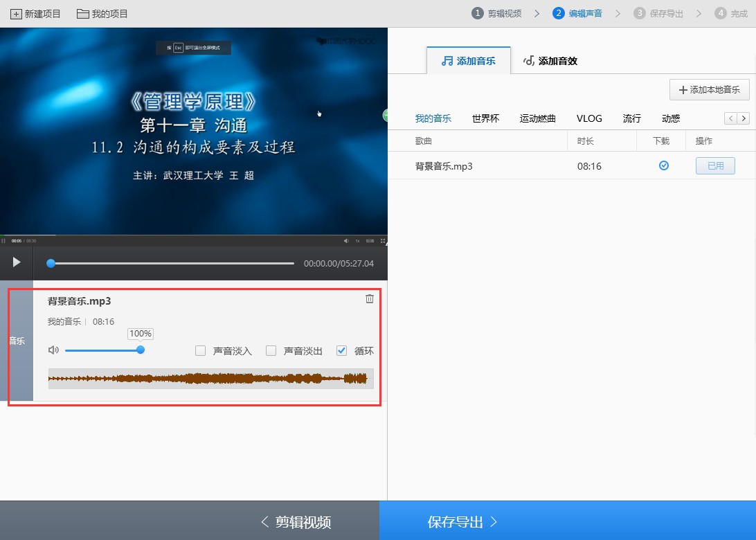
Task: Click the embedded player volume icon
Action: pyautogui.click(x=346, y=241)
